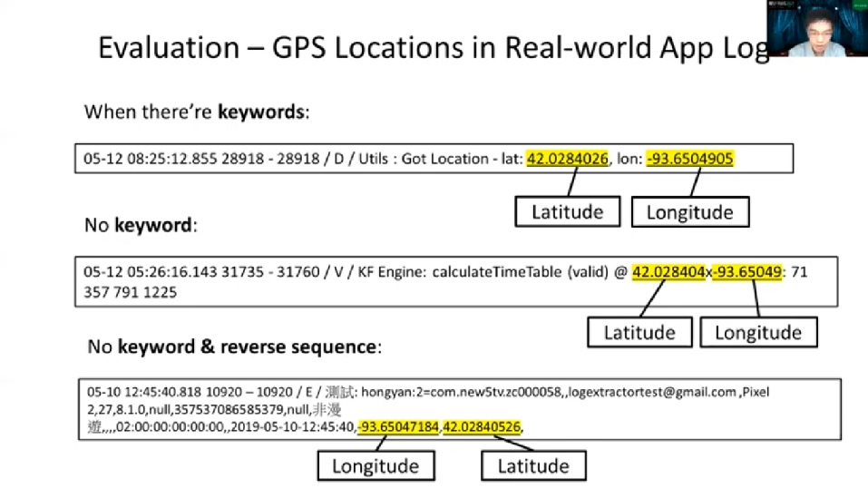Click the Longitude box under the second log
Image resolution: width=868 pixels, height=488 pixels.
coord(758,332)
